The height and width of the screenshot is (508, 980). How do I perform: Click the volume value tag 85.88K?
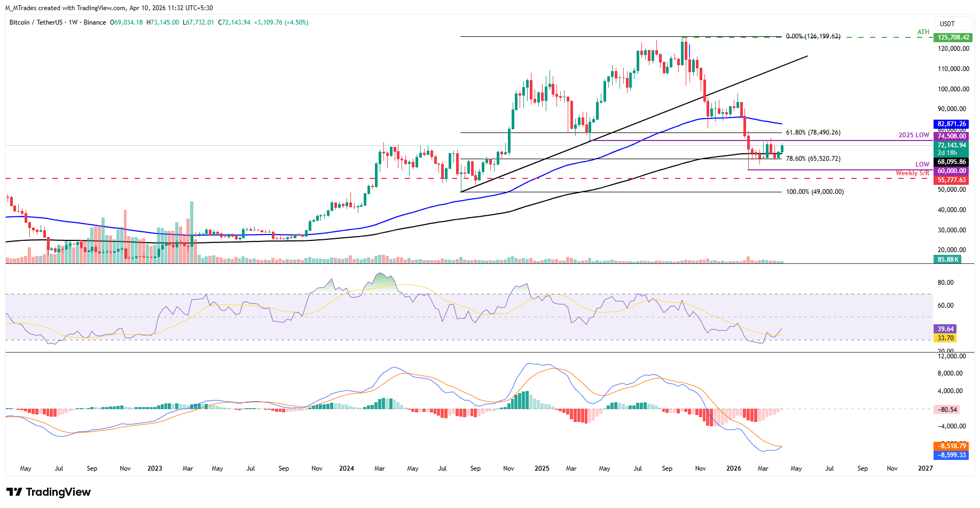pos(948,260)
